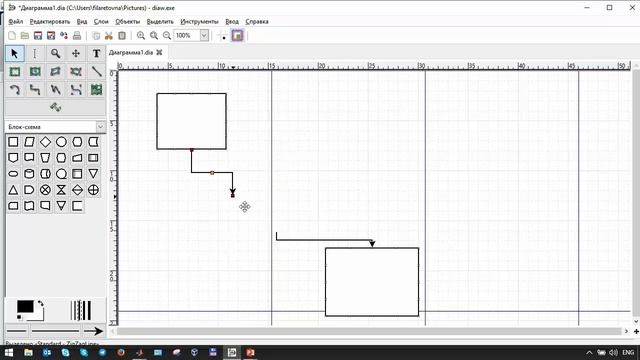Switch to the Диаграмма1.dia tab
The width and height of the screenshot is (640, 360).
click(x=131, y=52)
